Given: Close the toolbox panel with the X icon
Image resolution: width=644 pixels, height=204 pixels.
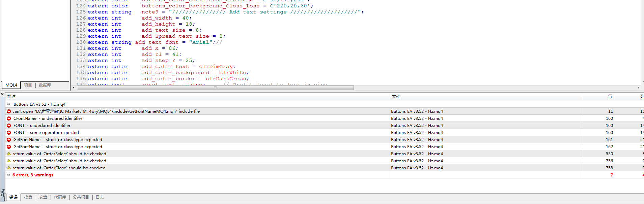Looking at the screenshot, I should click(2, 94).
